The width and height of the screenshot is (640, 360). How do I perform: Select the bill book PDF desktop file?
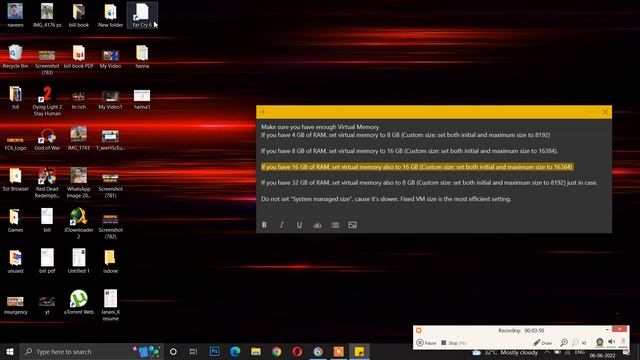(78, 56)
